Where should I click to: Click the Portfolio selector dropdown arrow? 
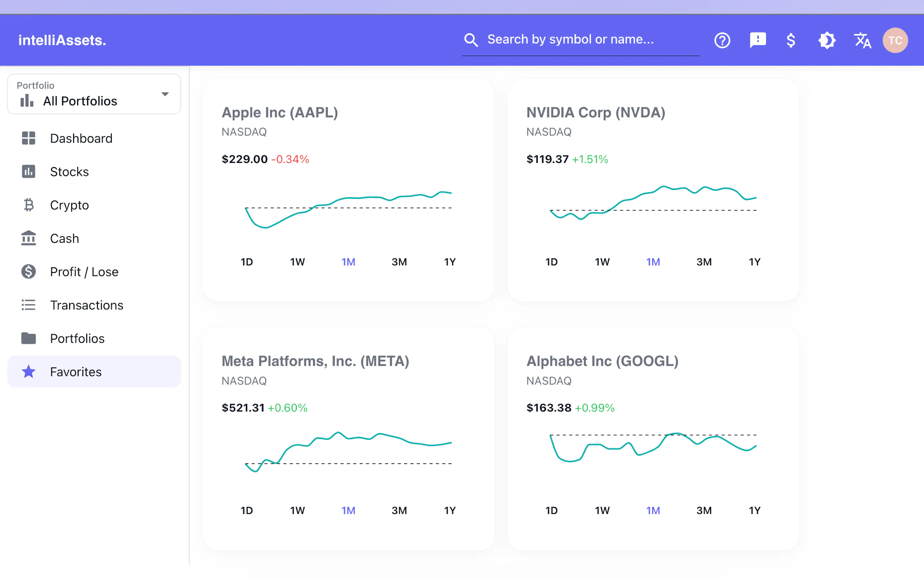point(165,94)
